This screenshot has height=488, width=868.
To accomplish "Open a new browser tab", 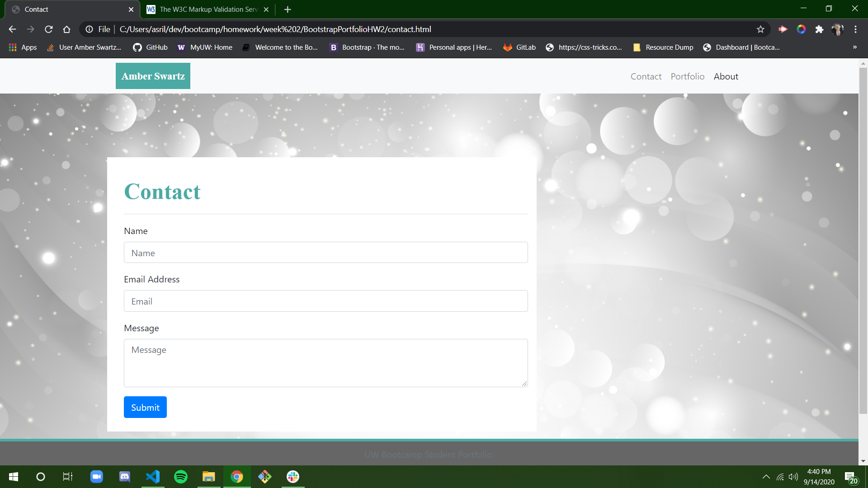I will pyautogui.click(x=288, y=9).
